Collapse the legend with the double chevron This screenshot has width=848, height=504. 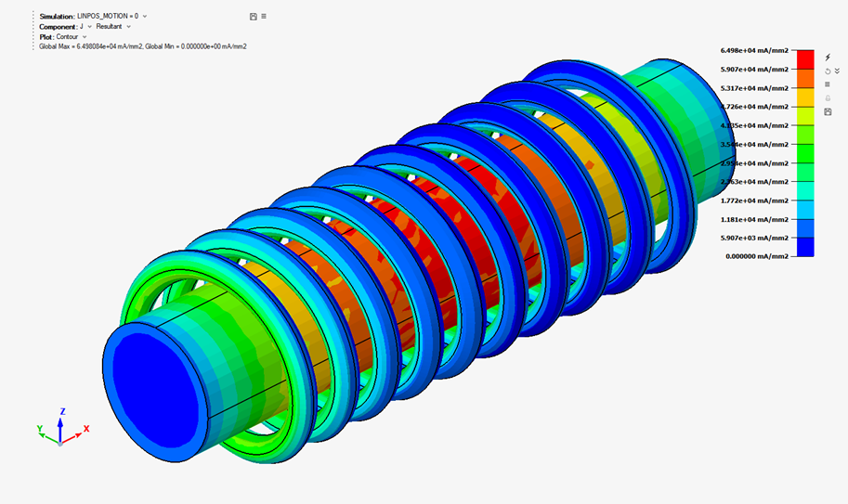[837, 71]
